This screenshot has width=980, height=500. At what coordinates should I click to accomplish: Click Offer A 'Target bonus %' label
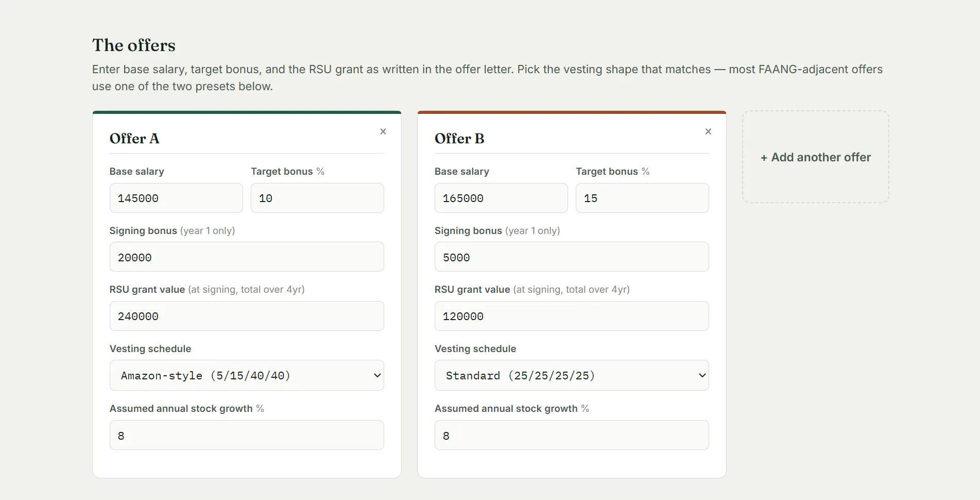tap(288, 171)
